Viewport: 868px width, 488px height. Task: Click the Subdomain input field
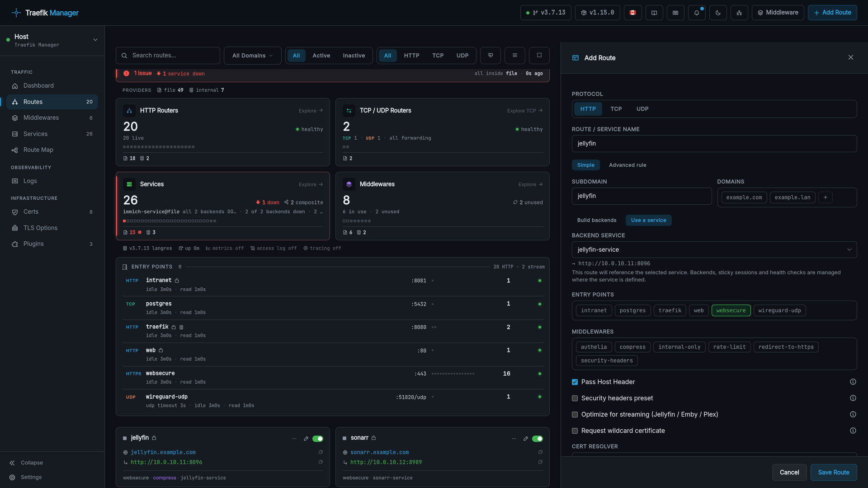click(x=642, y=196)
